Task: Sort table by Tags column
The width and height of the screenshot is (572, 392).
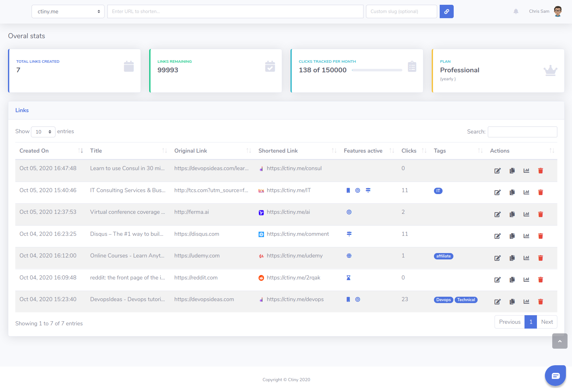Action: click(x=458, y=151)
